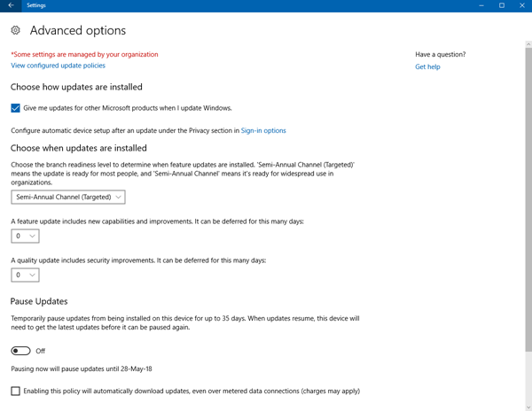Uncheck updates for other Microsoft products
This screenshot has width=532, height=411.
click(x=16, y=108)
